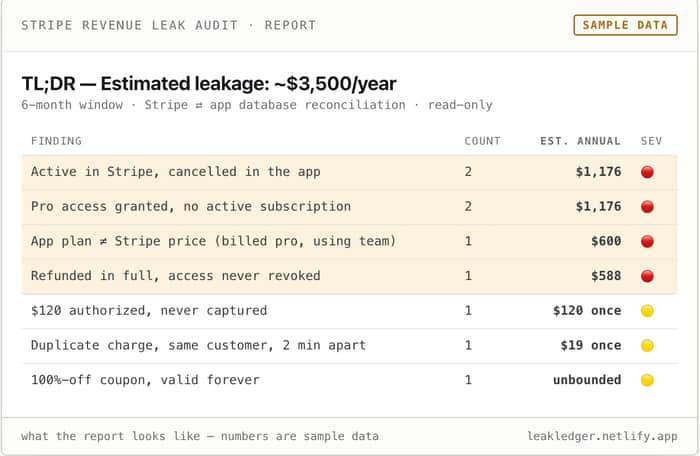700x456 pixels.
Task: Select the EST. ANNUAL column header
Action: pyautogui.click(x=580, y=141)
